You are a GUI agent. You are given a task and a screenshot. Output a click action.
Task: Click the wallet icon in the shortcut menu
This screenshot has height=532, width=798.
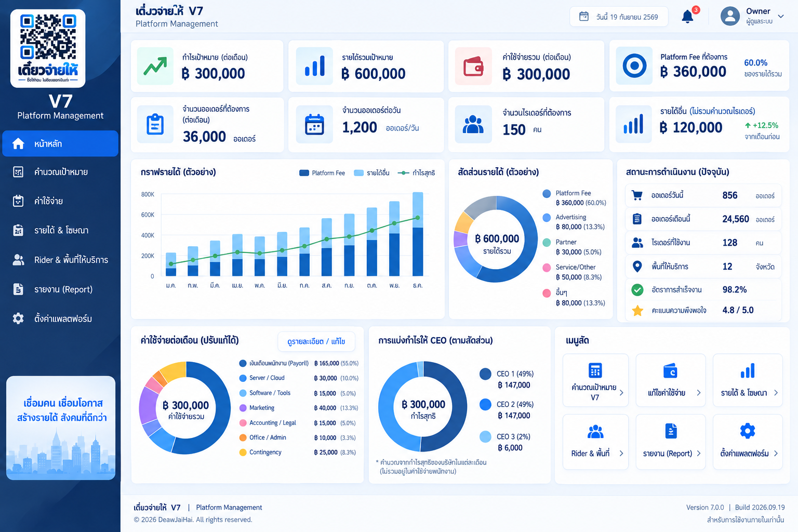tap(670, 371)
